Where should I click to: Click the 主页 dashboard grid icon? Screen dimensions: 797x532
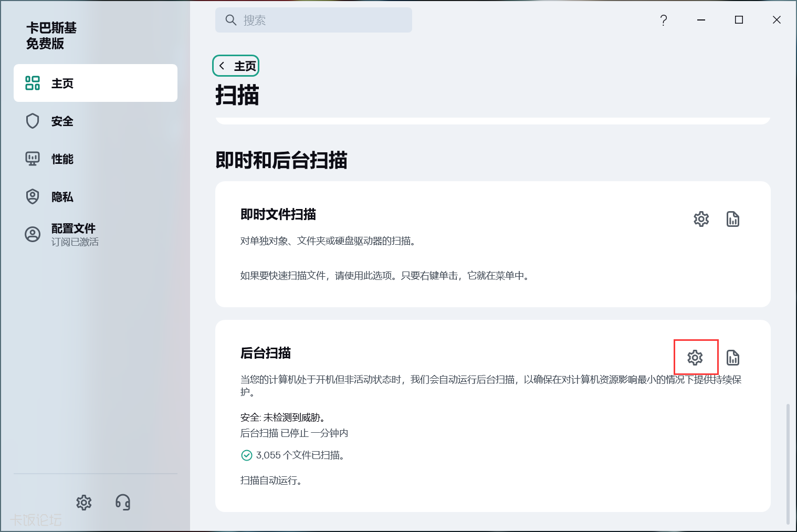point(33,83)
